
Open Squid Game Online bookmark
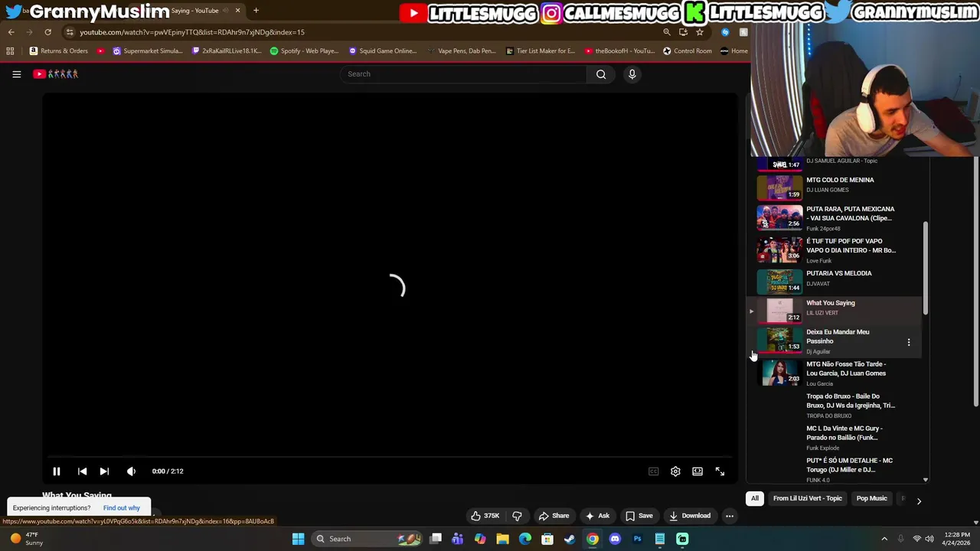coord(382,51)
